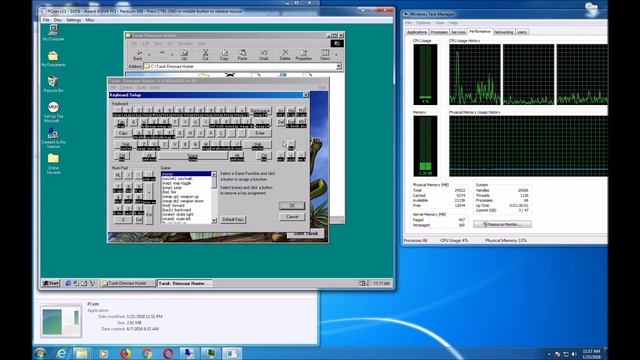Click the Enter key button in Keyboard Setup
Screen dimensions: 640x360
(260, 133)
